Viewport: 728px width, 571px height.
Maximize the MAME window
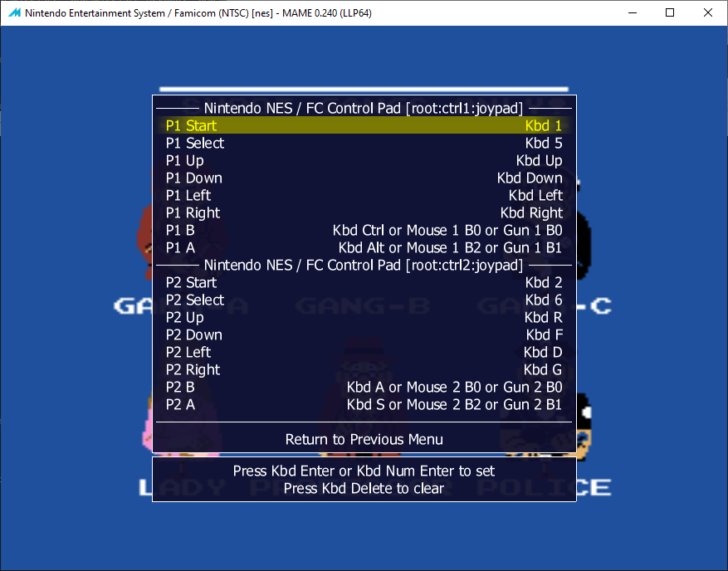coord(670,12)
